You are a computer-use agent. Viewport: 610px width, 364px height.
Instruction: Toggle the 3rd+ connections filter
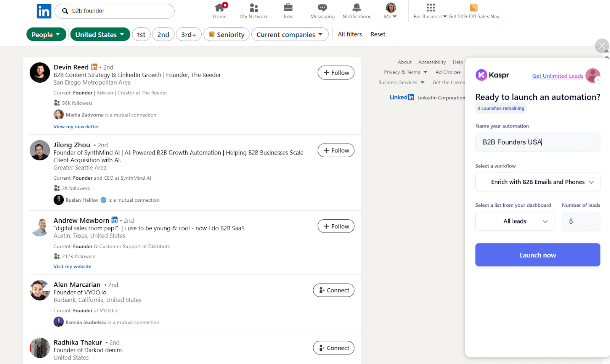tap(188, 35)
